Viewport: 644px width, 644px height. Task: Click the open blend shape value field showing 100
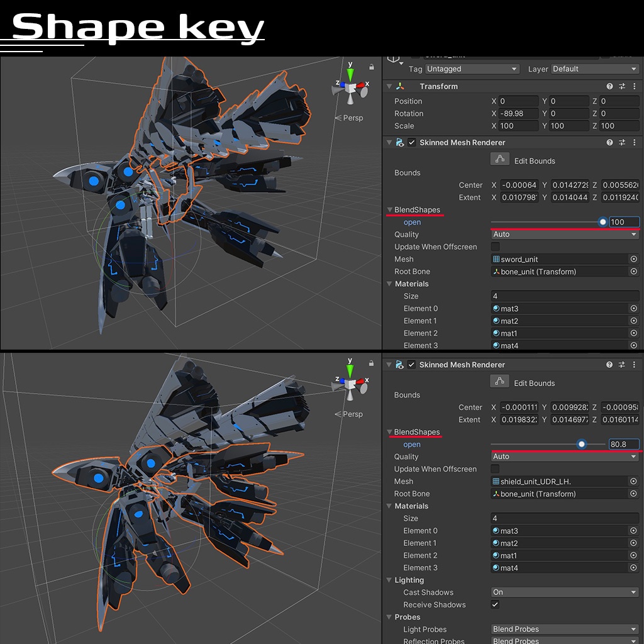(x=625, y=222)
